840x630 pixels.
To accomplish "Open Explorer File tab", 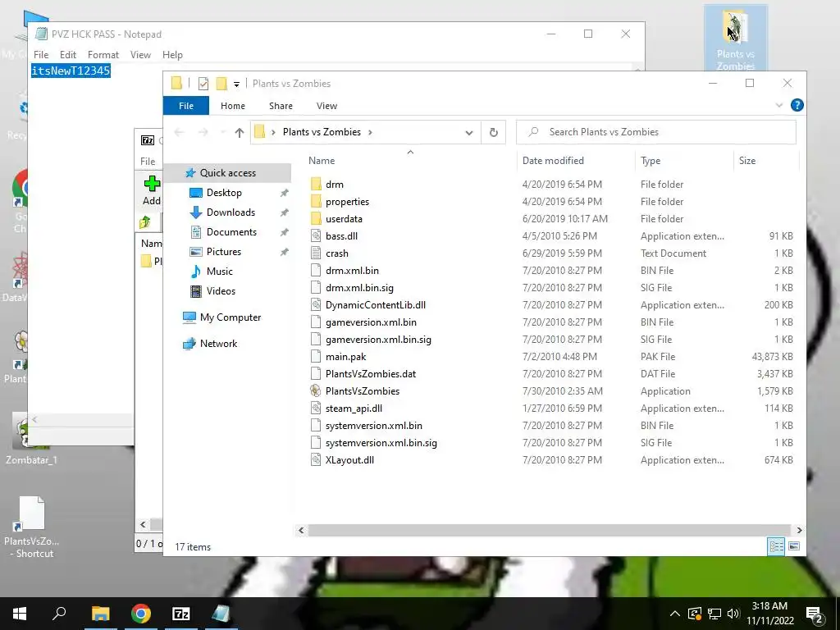I will [x=186, y=106].
